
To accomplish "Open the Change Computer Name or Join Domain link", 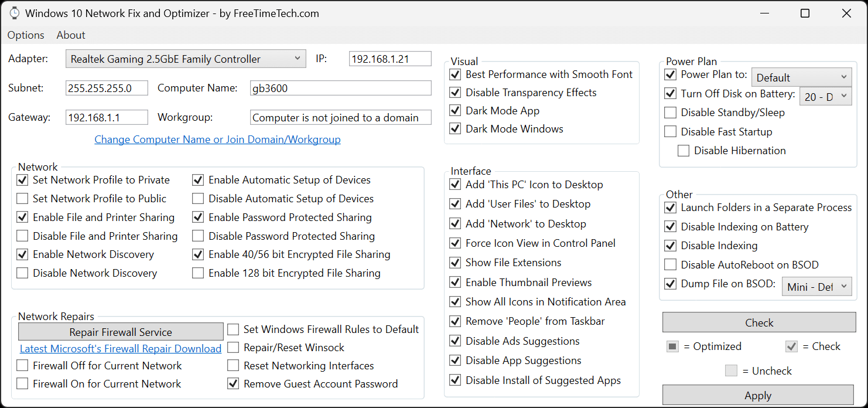I will pyautogui.click(x=217, y=140).
